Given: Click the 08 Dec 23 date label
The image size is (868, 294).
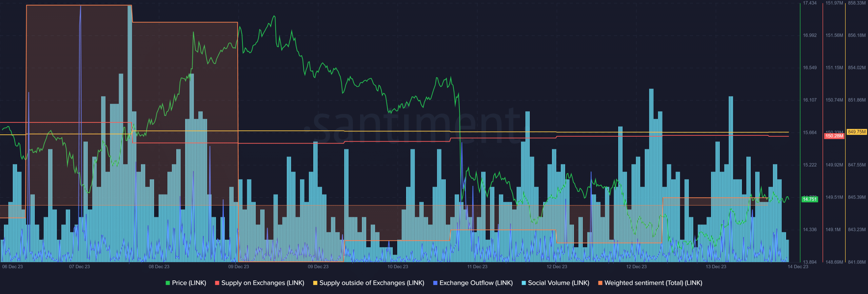Looking at the screenshot, I should point(159,267).
